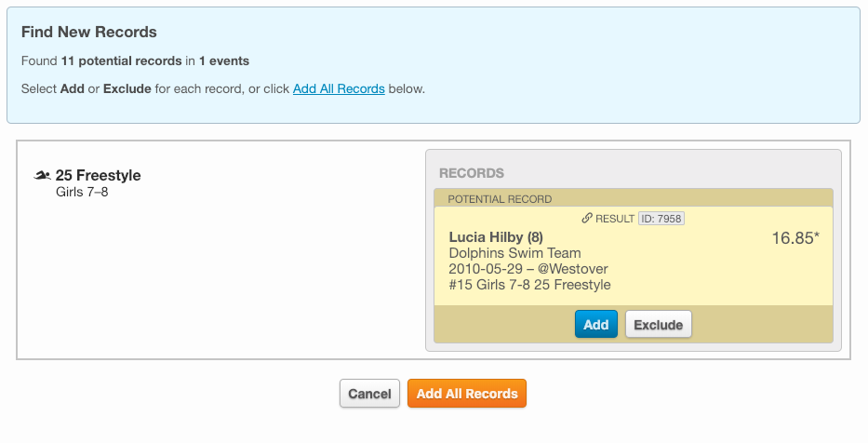Exclude the Lucia Hilby potential record
The image size is (868, 443).
coord(659,325)
